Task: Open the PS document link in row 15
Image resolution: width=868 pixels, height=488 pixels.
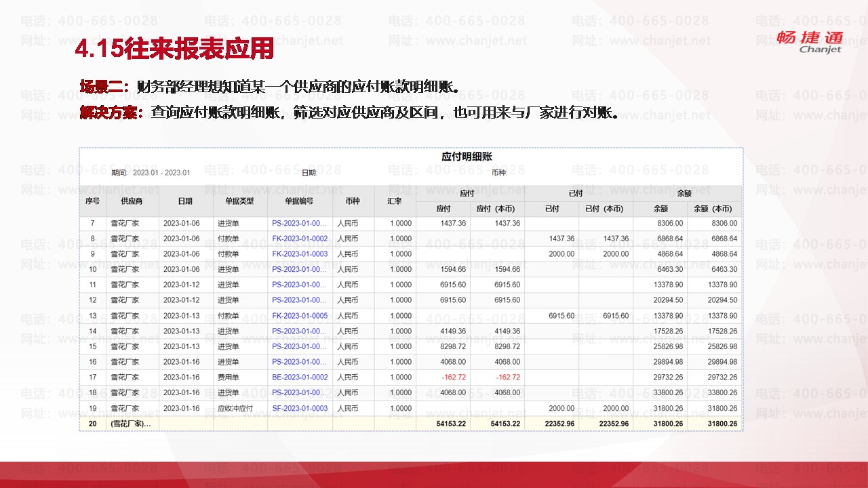Action: point(300,346)
